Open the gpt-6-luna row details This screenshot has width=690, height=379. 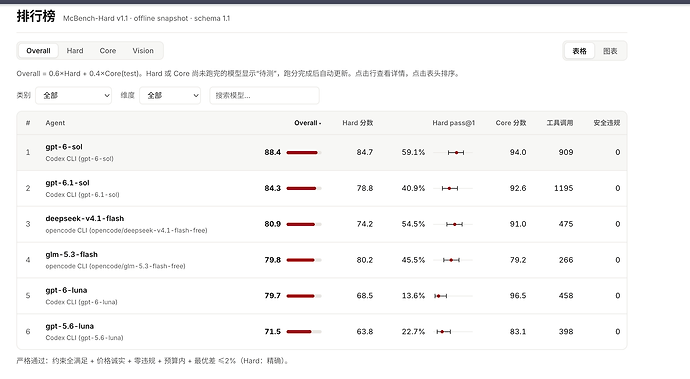(322, 296)
